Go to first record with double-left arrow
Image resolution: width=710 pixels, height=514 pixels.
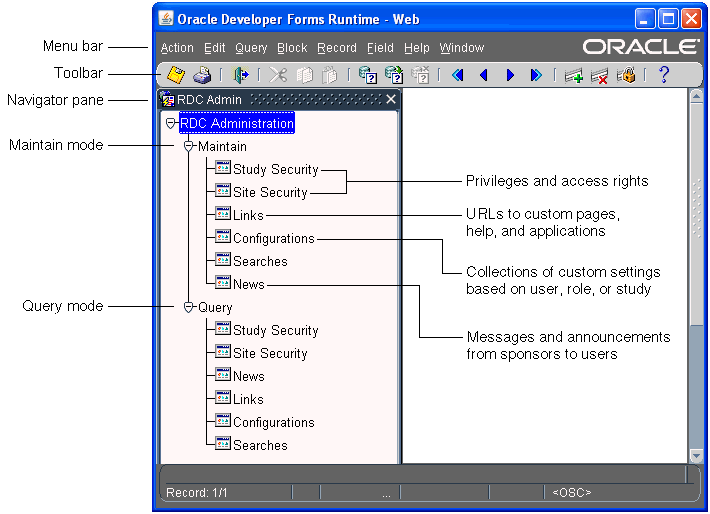point(458,75)
